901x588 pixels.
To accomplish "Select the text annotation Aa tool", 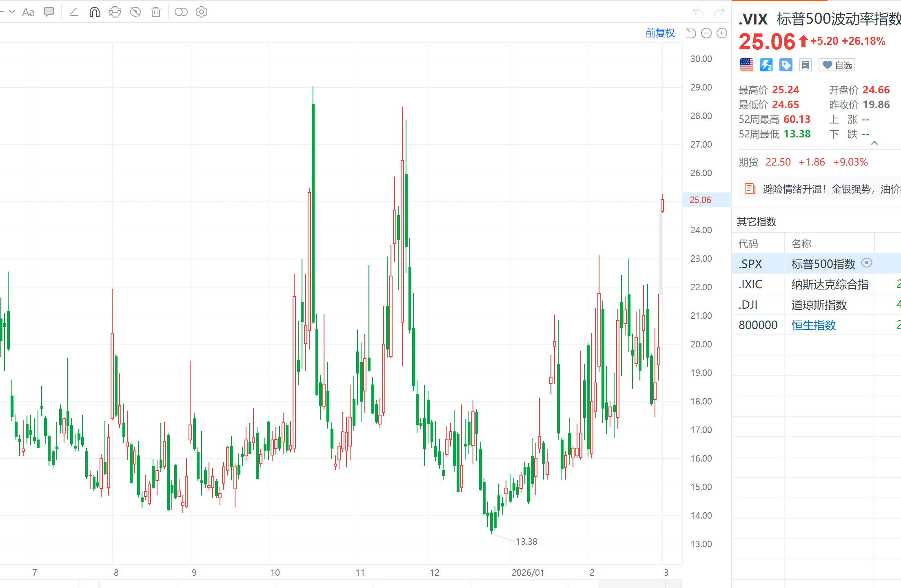I will click(28, 12).
